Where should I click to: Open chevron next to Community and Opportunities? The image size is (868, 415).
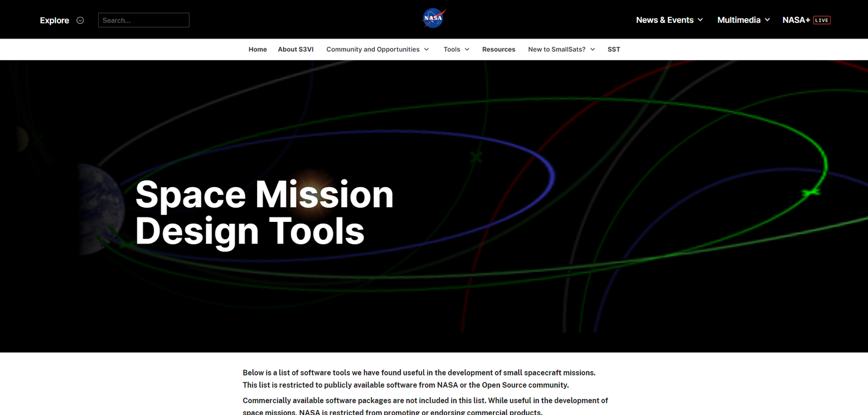click(426, 49)
